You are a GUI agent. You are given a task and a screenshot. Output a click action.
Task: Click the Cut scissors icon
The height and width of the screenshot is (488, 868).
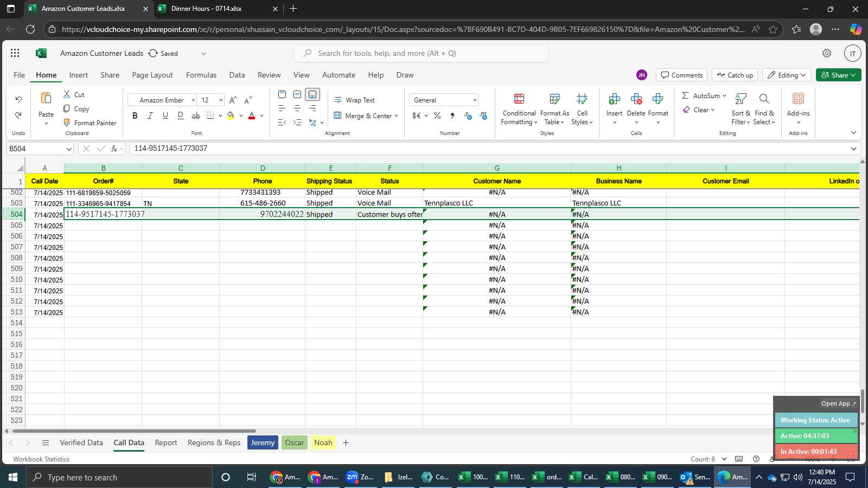67,94
